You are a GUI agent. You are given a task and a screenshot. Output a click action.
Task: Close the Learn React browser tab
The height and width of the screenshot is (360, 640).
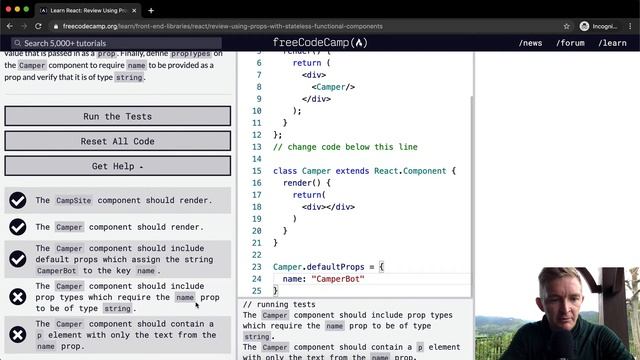coord(134,11)
